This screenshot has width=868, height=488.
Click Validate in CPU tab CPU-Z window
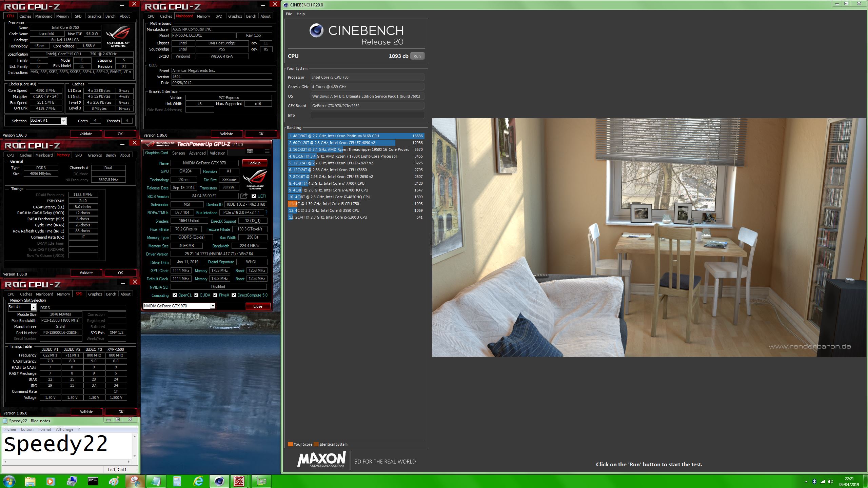[x=86, y=134]
